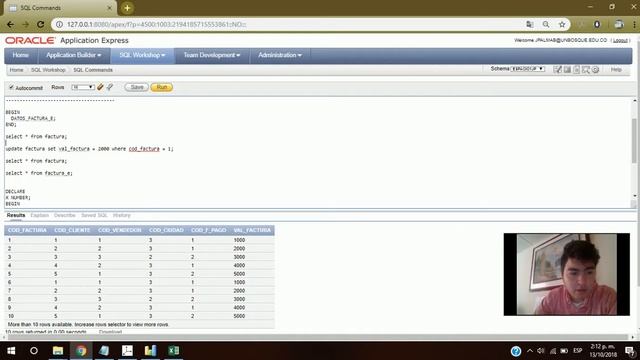Click the Save button

point(137,87)
